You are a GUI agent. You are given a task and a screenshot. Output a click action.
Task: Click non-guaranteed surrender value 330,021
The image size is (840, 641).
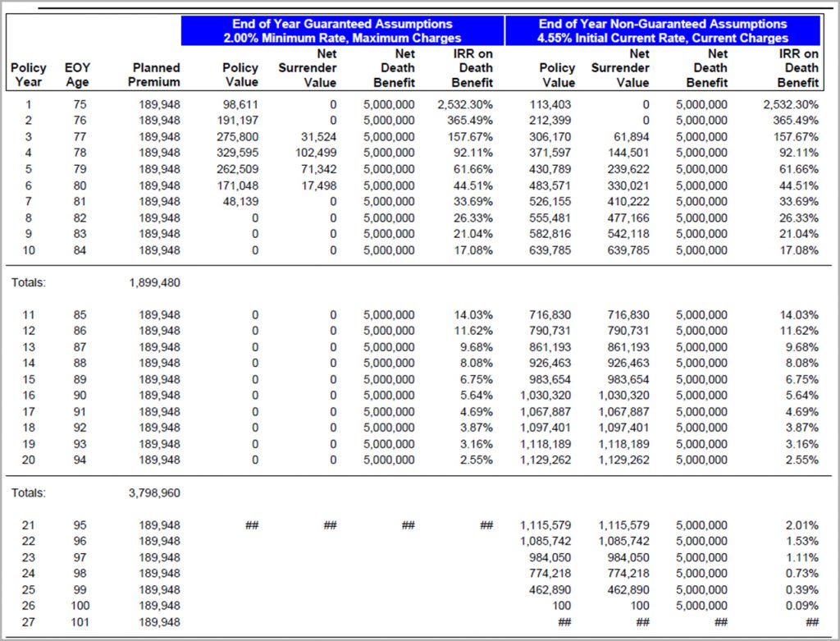pos(629,186)
